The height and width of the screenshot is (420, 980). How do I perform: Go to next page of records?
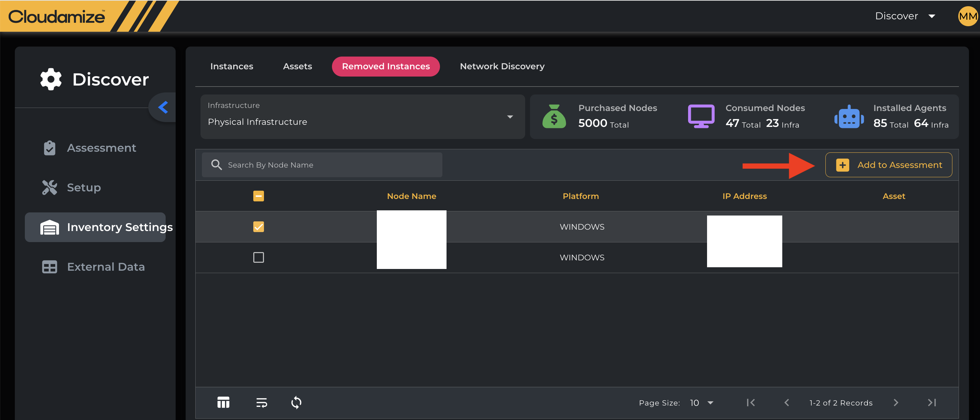point(895,402)
